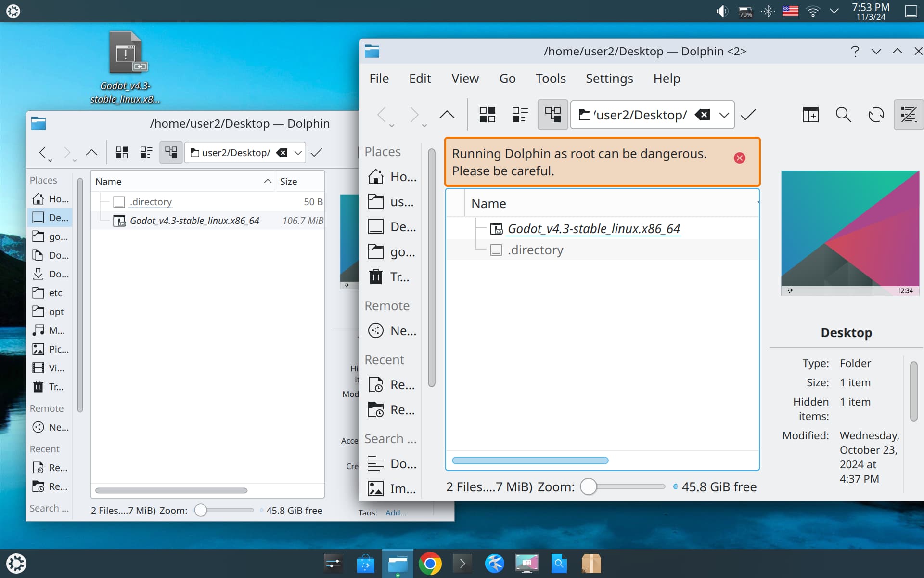Toggle Details view mode in Dolphin <2>
This screenshot has height=578, width=924.
pyautogui.click(x=552, y=115)
